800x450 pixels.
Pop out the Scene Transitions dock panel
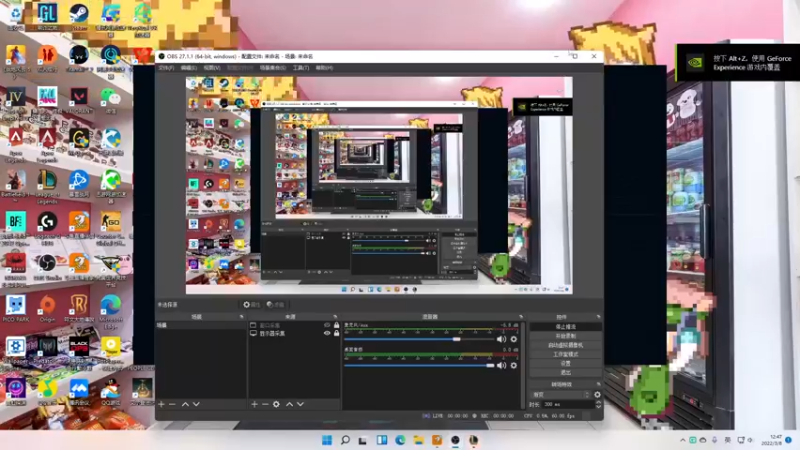pyautogui.click(x=598, y=384)
